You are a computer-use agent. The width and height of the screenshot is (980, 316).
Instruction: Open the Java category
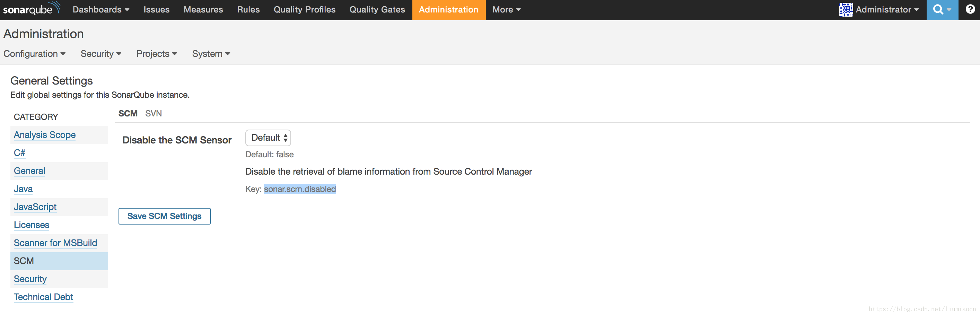pyautogui.click(x=23, y=188)
